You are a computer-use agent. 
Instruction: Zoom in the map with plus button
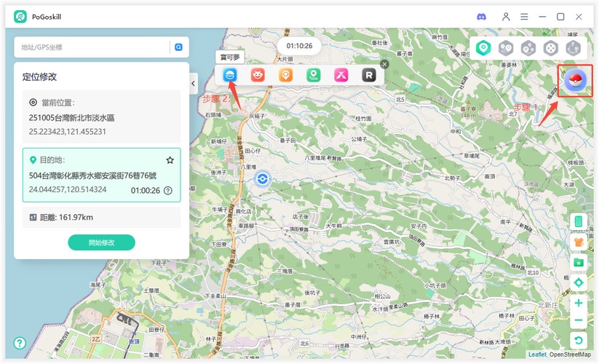tap(579, 303)
